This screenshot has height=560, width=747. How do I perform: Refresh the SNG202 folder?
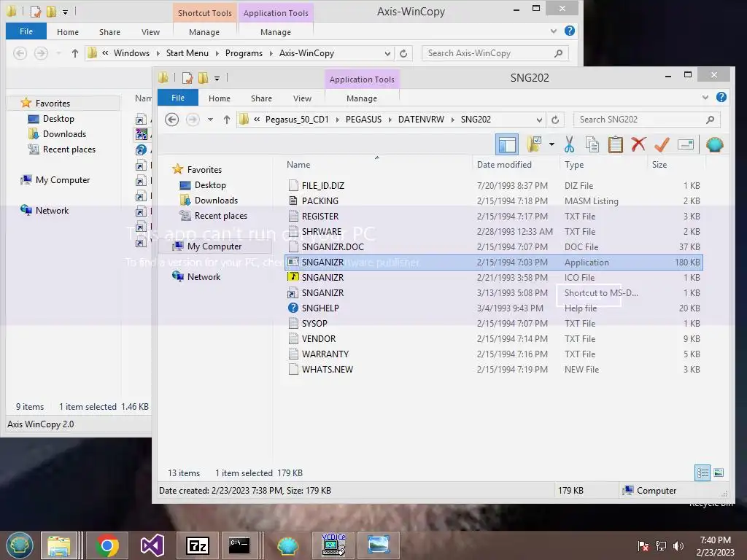click(555, 120)
